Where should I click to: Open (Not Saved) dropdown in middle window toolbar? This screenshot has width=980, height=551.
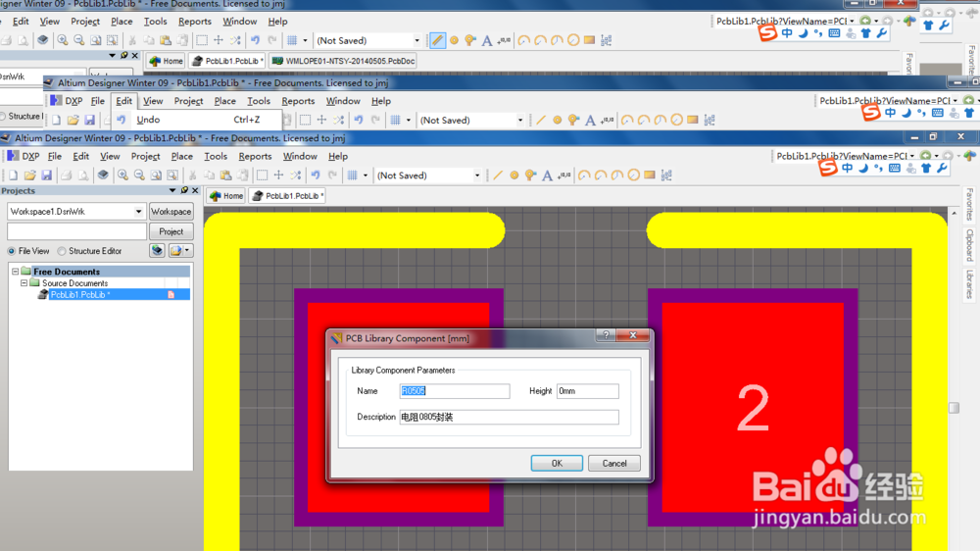(520, 120)
